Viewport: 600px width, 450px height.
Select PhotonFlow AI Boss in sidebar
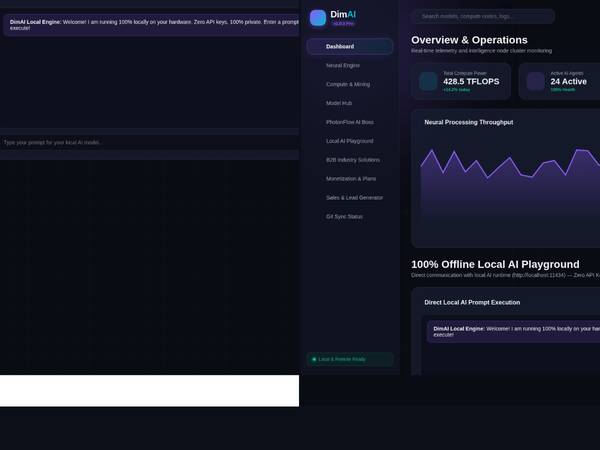click(x=350, y=122)
